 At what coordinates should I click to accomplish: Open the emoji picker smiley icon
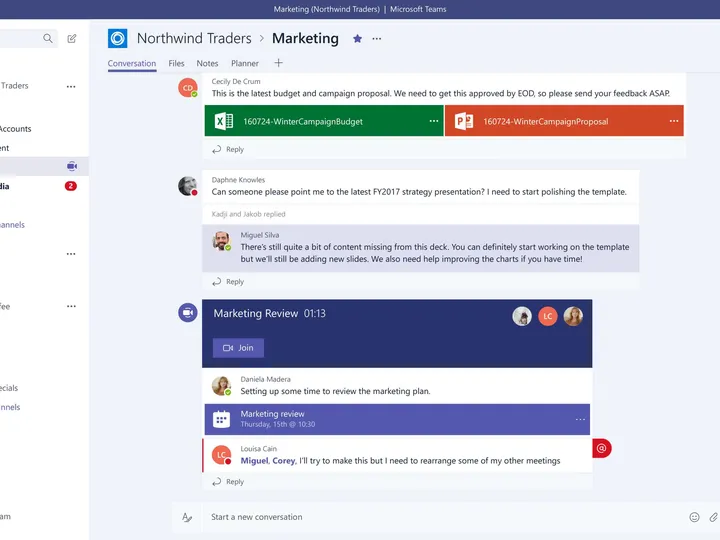[694, 518]
